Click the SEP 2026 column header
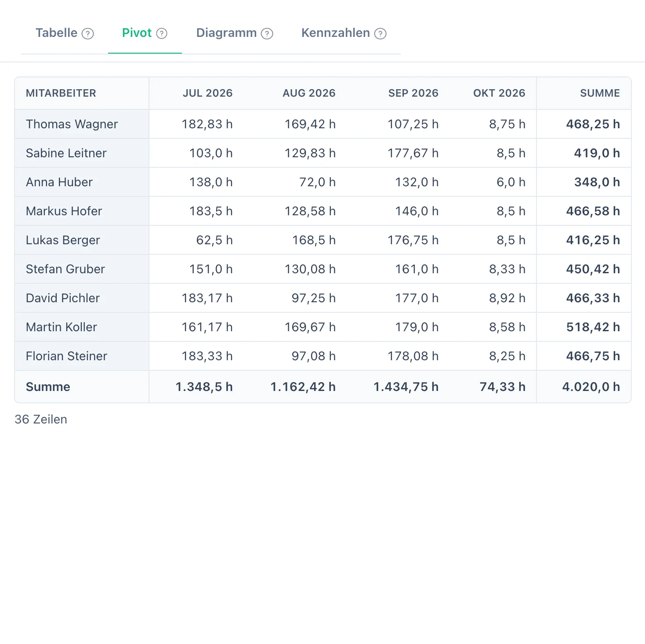 [413, 93]
